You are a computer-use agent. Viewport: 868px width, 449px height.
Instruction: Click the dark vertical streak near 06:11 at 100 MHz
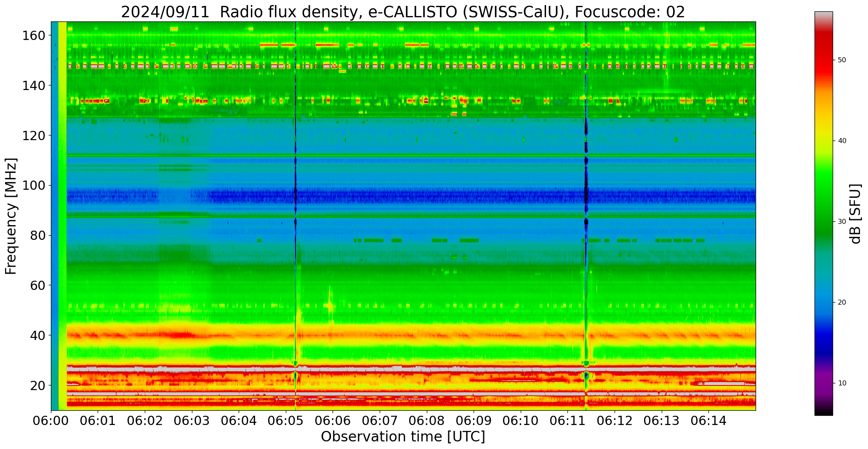coord(586,186)
